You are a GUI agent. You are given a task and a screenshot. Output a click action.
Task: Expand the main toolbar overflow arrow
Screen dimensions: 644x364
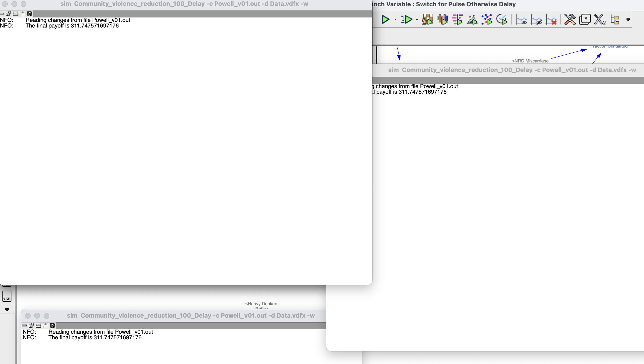tap(628, 20)
